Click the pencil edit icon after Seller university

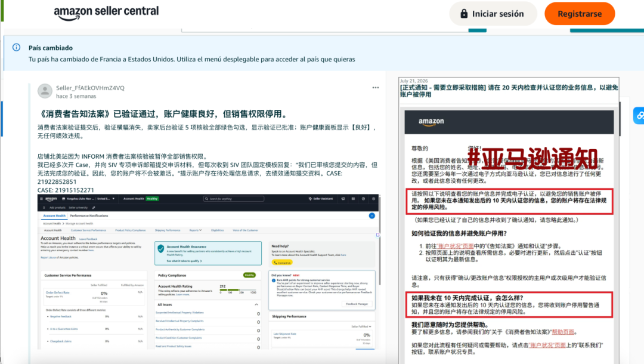[94, 208]
